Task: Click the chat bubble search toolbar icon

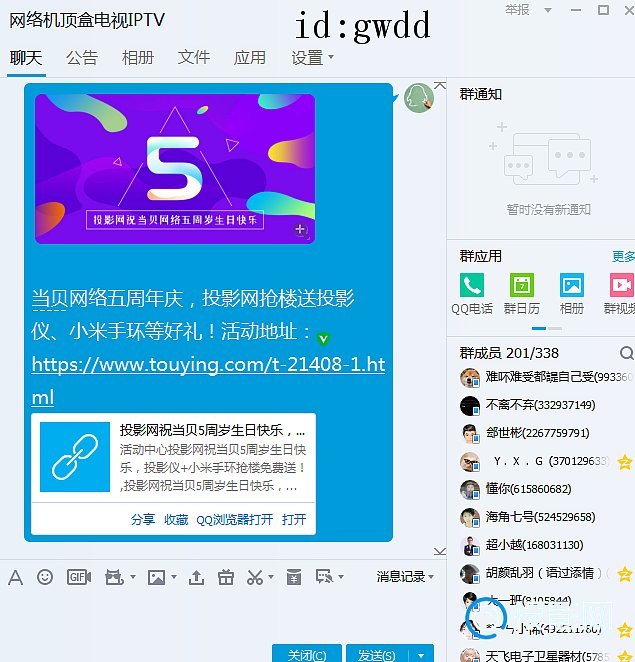Action: tap(324, 577)
